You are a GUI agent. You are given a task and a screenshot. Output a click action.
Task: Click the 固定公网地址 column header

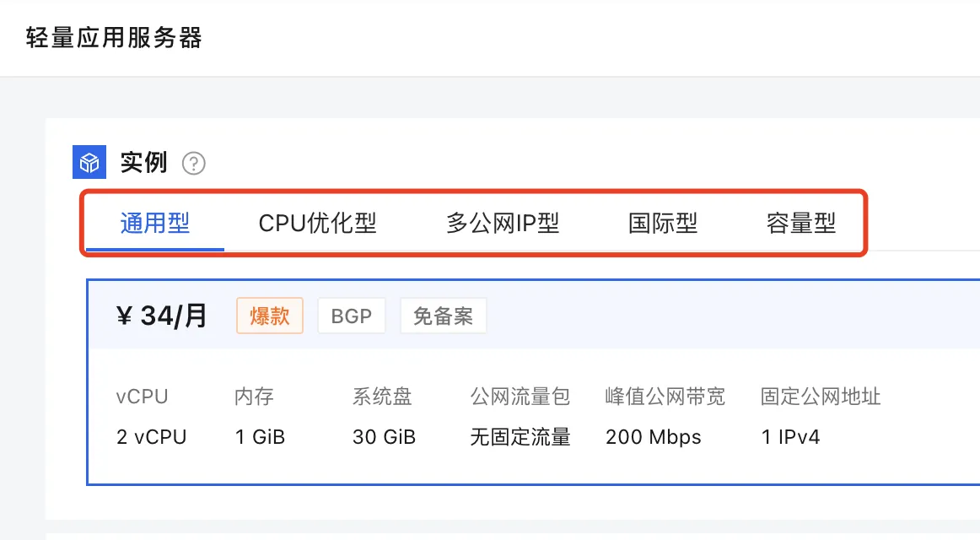point(820,397)
